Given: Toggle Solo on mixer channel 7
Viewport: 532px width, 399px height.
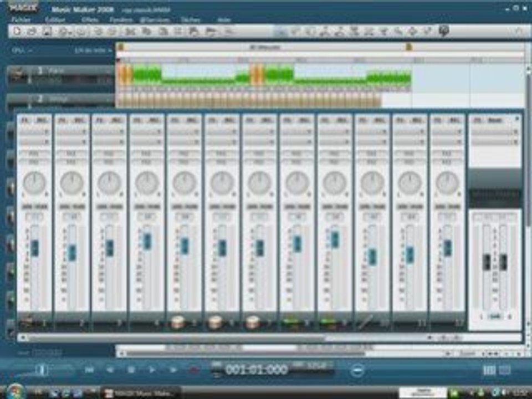Looking at the screenshot, I should pyautogui.click(x=252, y=207).
